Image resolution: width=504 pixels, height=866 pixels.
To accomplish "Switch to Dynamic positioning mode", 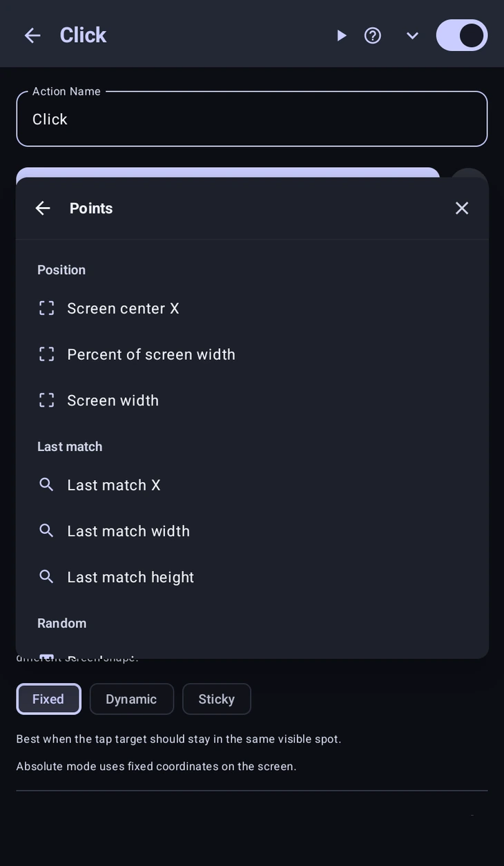I will (131, 699).
